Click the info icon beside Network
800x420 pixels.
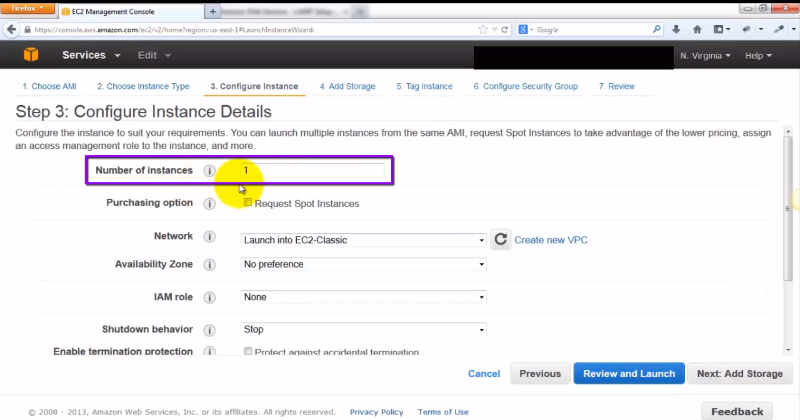point(209,237)
